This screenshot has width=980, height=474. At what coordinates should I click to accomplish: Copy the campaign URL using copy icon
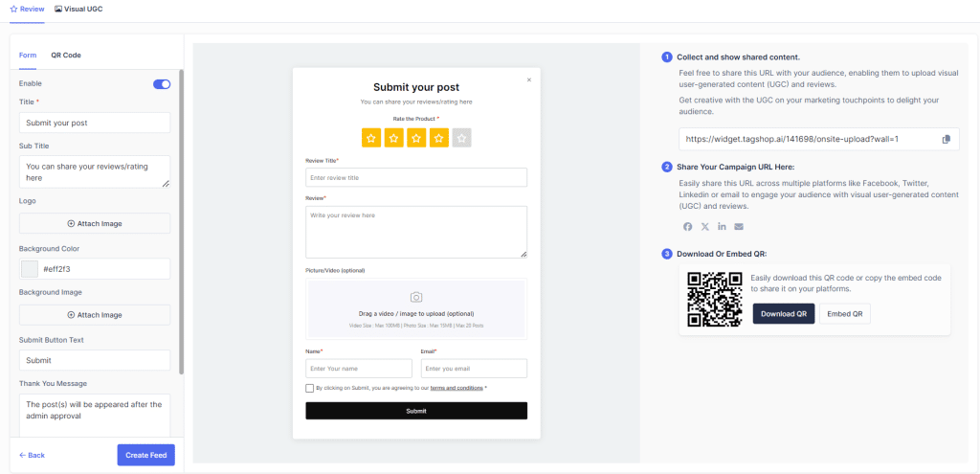pyautogui.click(x=946, y=139)
